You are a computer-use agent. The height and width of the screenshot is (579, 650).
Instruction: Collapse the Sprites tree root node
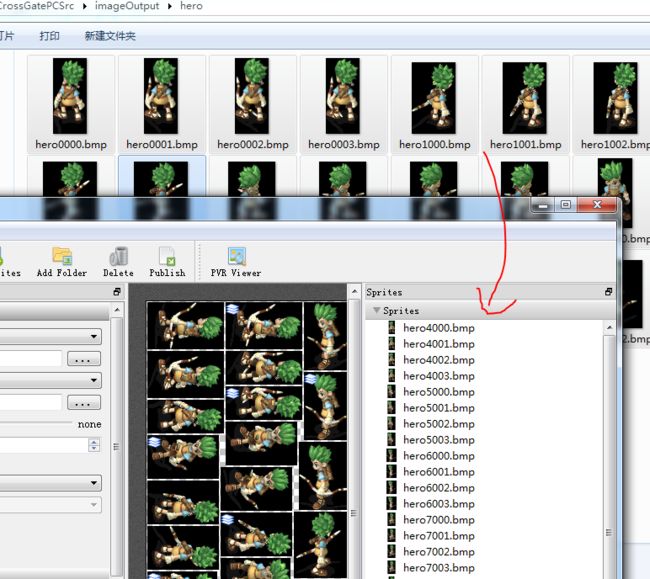376,310
